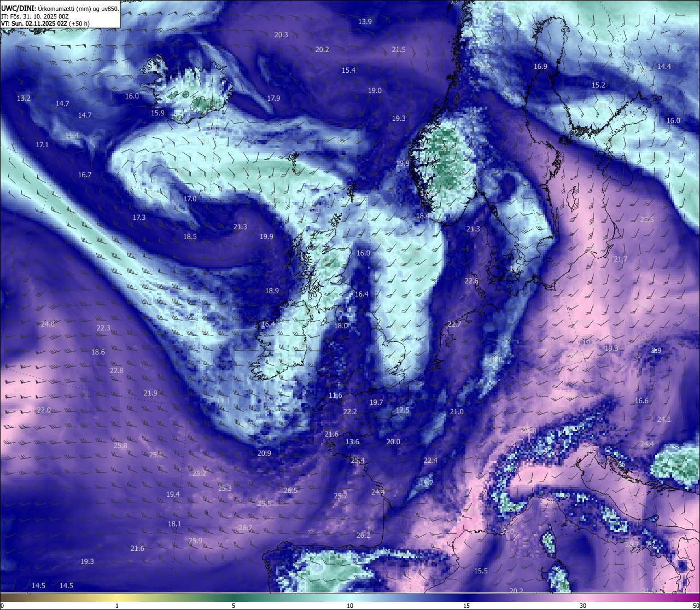Image resolution: width=700 pixels, height=610 pixels.
Task: Click the colorbar tick label '1'
Action: tap(117, 606)
